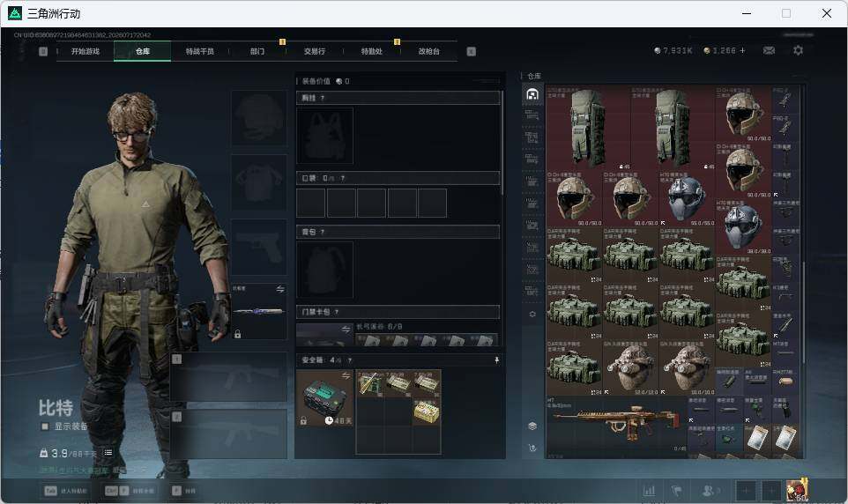Click the swap arrows on melee weapon slot
848x504 pixels.
(280, 289)
